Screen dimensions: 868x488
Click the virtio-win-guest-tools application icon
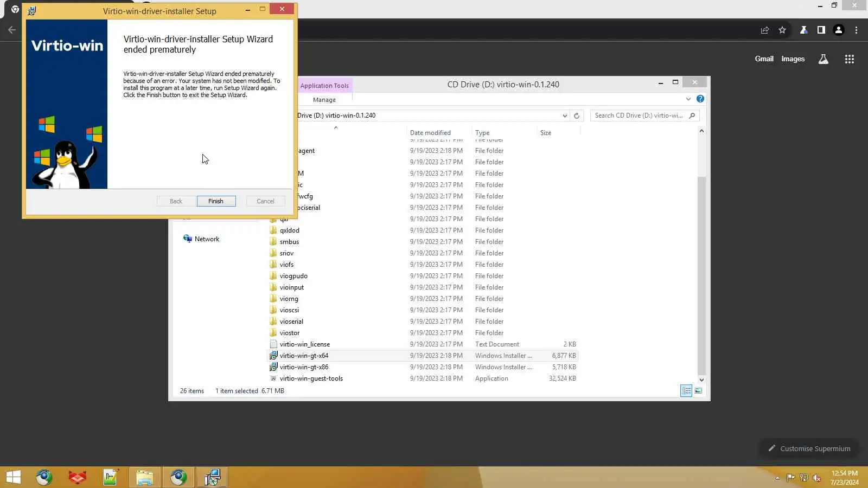(x=273, y=378)
